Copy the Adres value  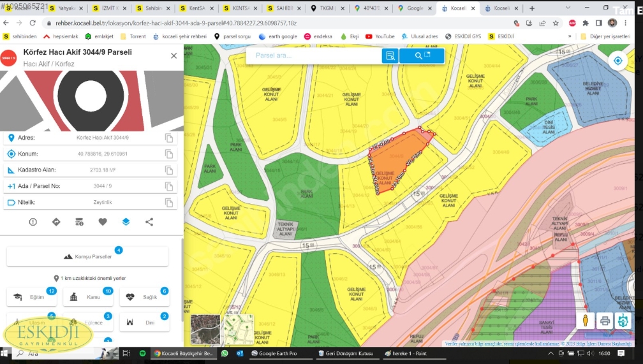click(169, 138)
